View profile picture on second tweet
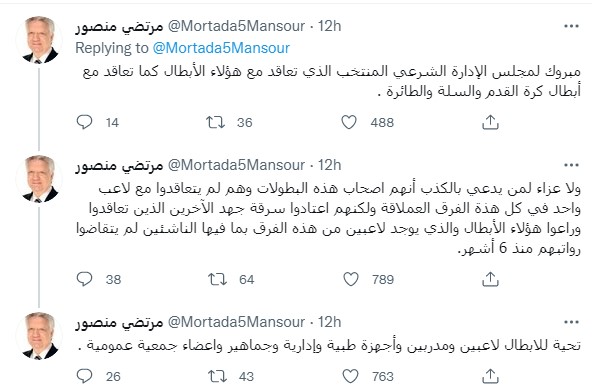 click(39, 178)
